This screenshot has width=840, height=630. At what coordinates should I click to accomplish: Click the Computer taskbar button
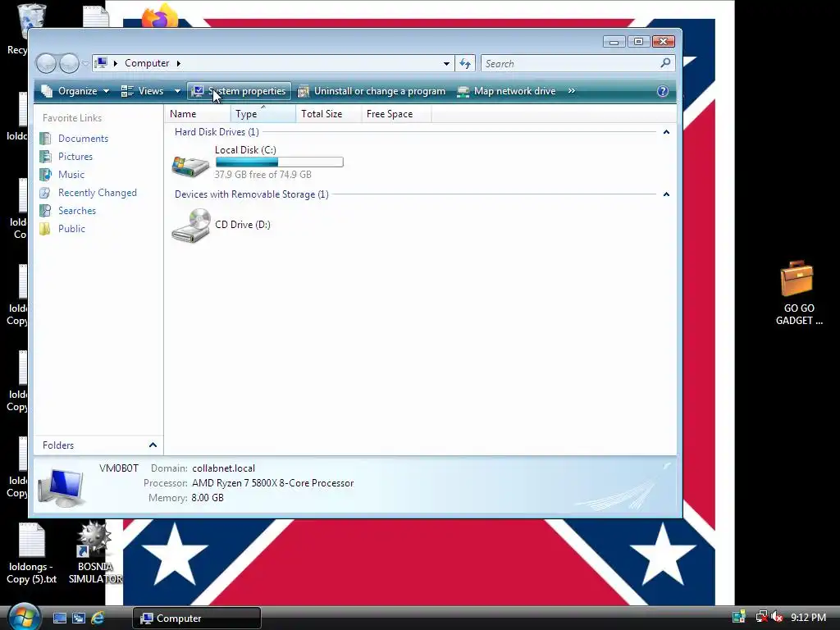tap(197, 619)
